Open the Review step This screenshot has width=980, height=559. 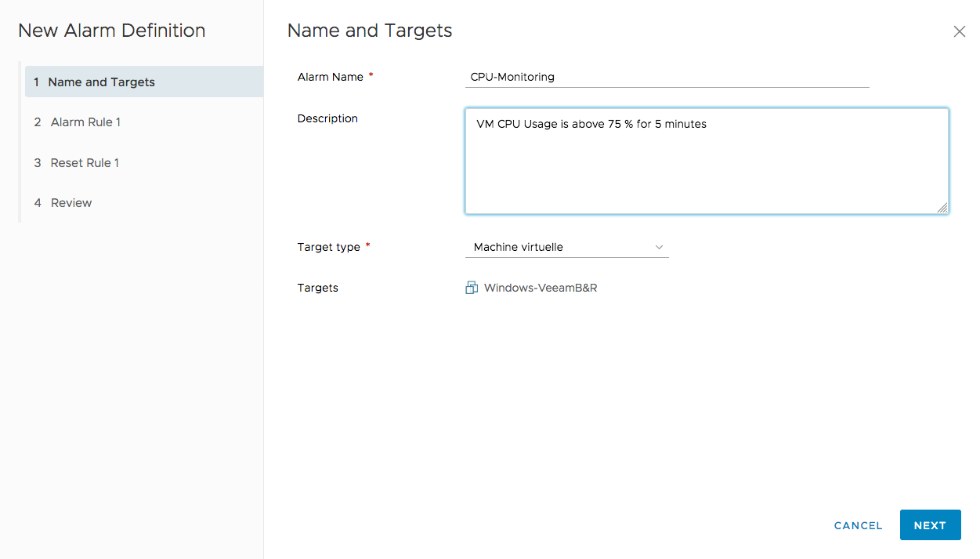(x=71, y=202)
